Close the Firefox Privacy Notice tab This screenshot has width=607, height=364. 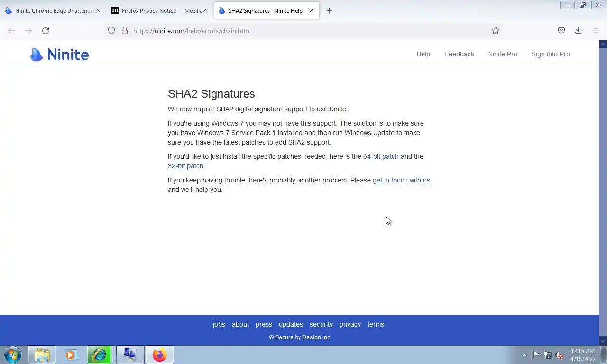(x=205, y=10)
